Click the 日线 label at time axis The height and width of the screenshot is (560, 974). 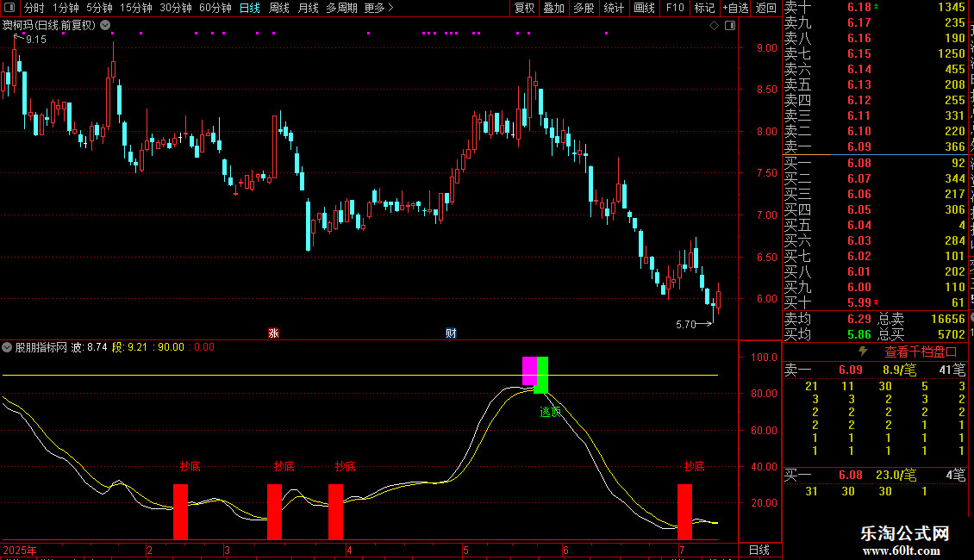click(x=759, y=550)
